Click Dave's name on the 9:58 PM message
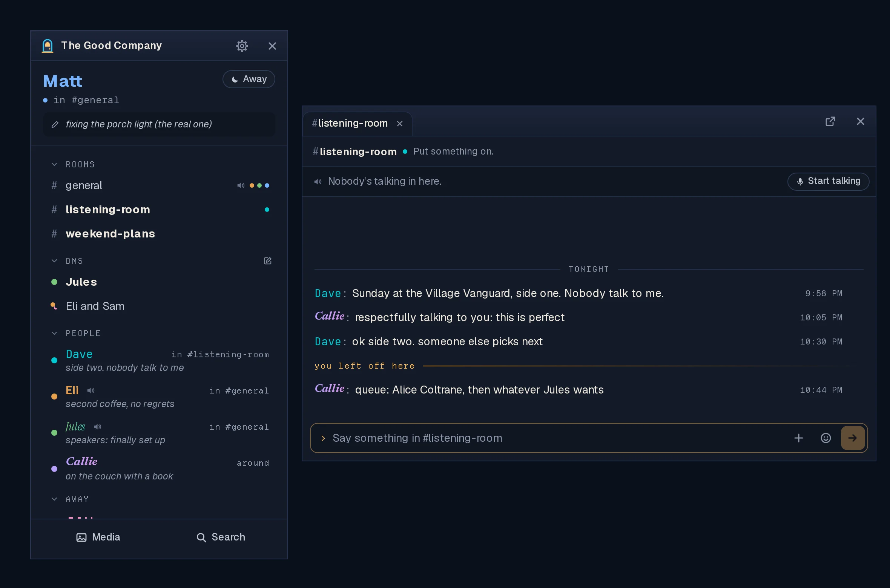 [328, 293]
